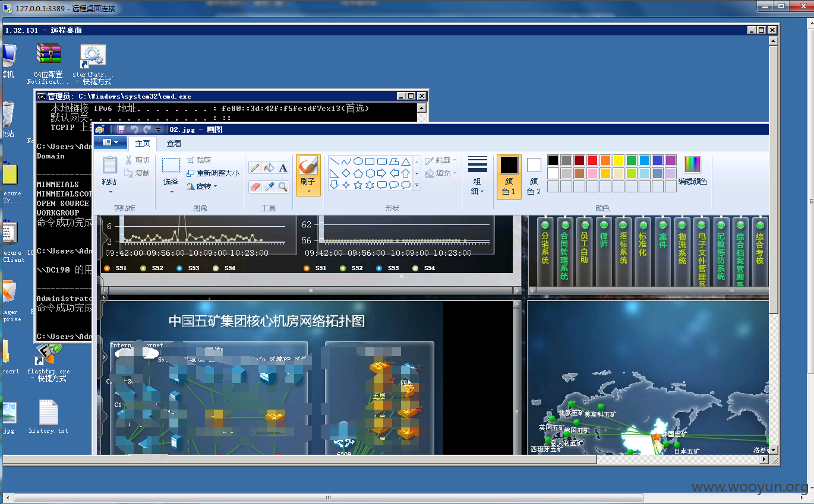
Task: Pick the curve shape
Action: coord(346,161)
